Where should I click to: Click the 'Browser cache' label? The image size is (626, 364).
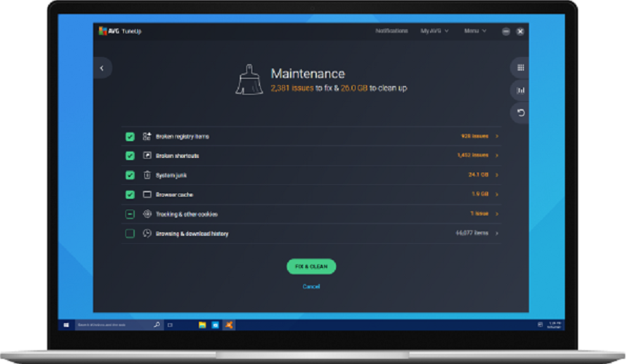point(174,195)
